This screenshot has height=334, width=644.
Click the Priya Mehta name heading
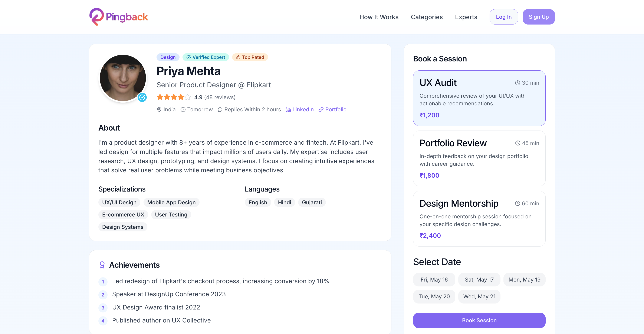(188, 71)
